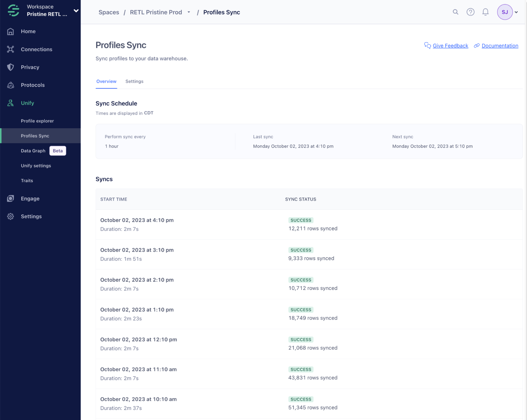Select the Data Graph Beta sidebar entry
The image size is (527, 420).
[33, 151]
